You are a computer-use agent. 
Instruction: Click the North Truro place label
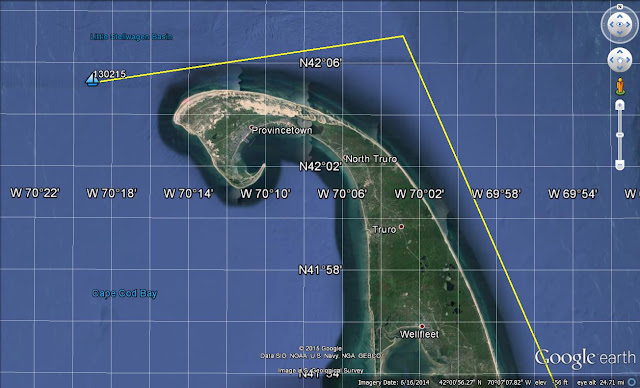point(371,159)
